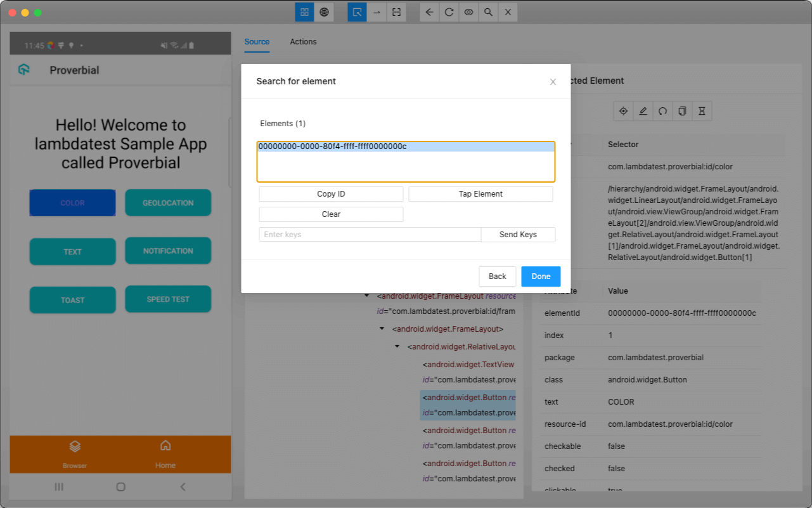Click the send keys pencil icon
The image size is (812, 508).
point(643,111)
